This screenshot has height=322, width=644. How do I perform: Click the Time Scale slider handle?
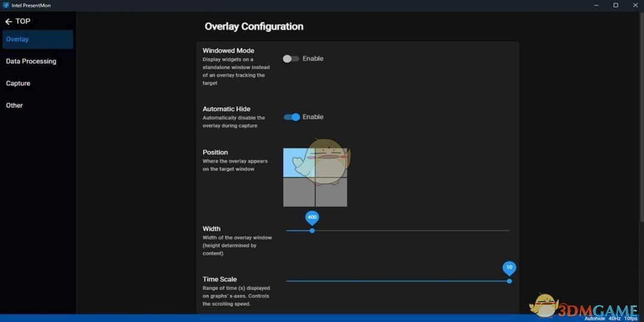pos(509,281)
